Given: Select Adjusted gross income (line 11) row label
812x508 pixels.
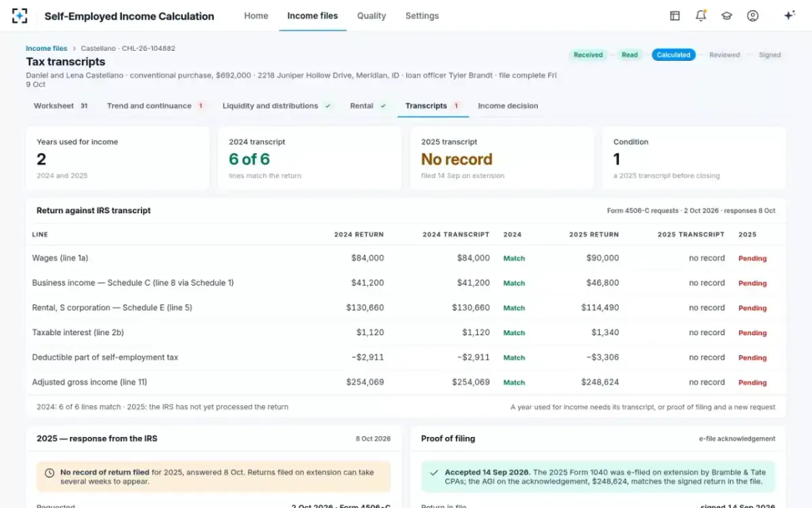Looking at the screenshot, I should pyautogui.click(x=89, y=382).
